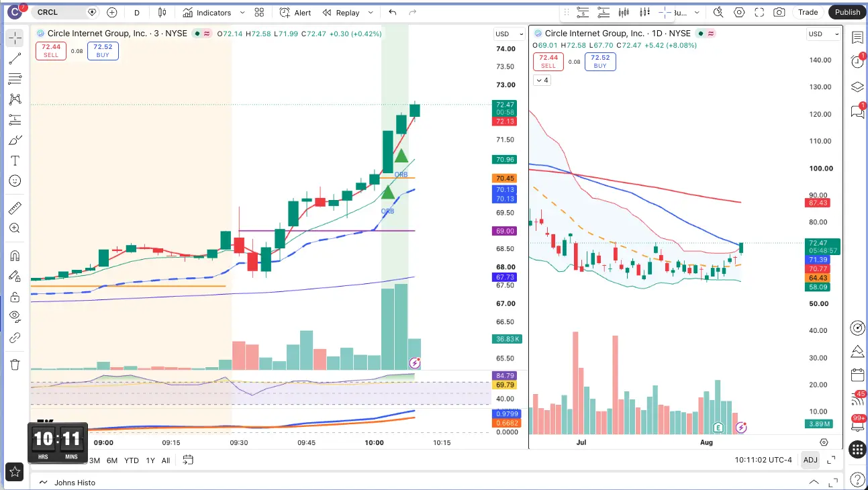
Task: Click the 69.00 purple price level label
Action: point(505,231)
